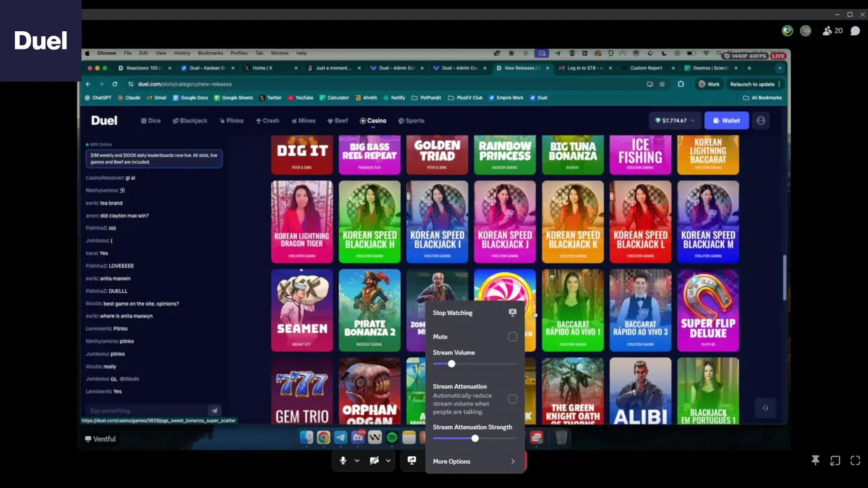Open the Google Sheets bookmark
The height and width of the screenshot is (488, 868).
coord(233,98)
